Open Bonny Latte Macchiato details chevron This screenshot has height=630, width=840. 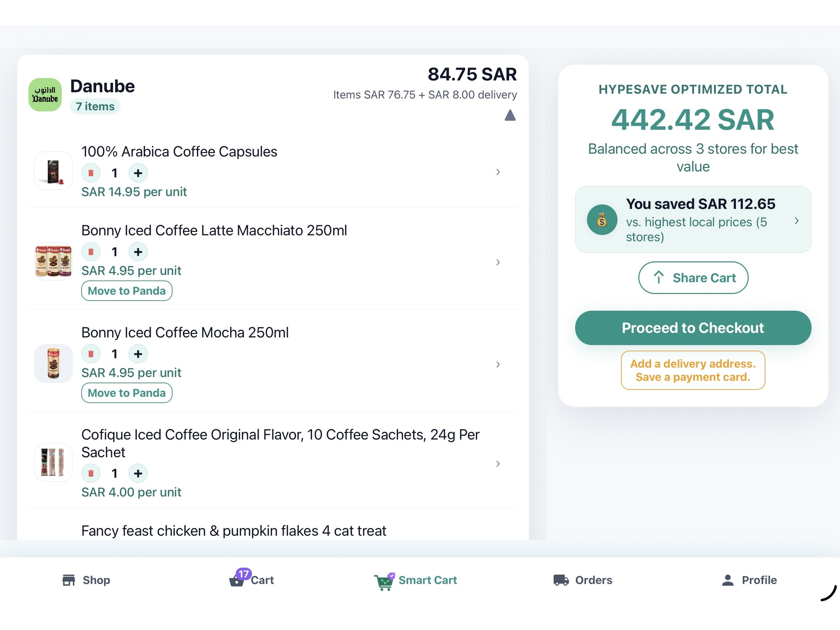click(498, 262)
